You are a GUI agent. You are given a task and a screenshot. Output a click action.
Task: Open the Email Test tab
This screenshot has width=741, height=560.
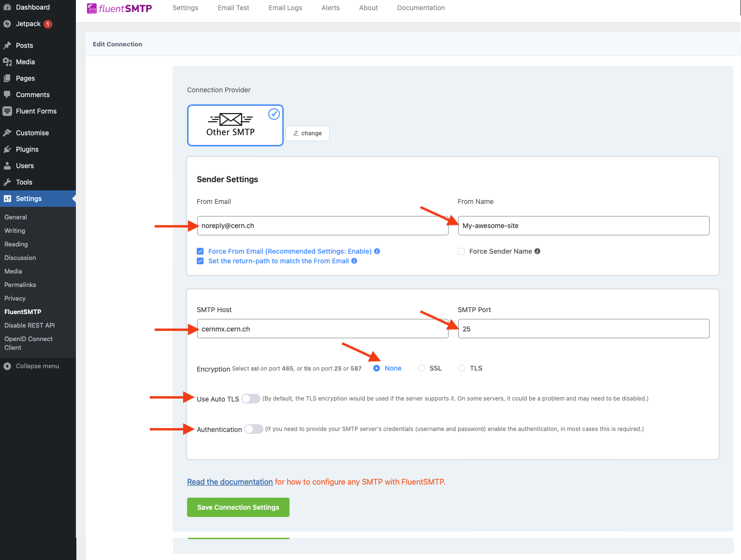coord(233,8)
